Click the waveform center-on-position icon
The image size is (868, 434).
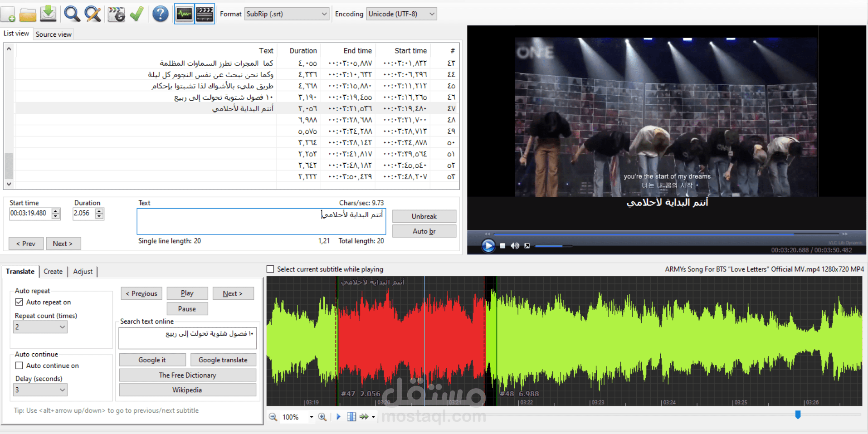351,417
